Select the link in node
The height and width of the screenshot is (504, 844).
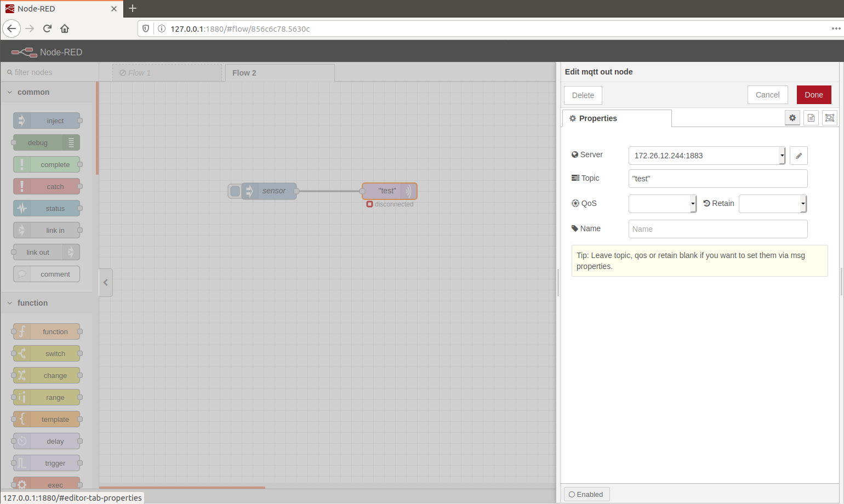[x=47, y=230]
